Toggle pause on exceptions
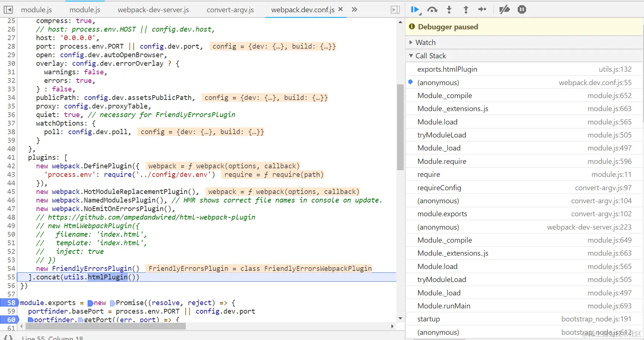 click(x=522, y=10)
